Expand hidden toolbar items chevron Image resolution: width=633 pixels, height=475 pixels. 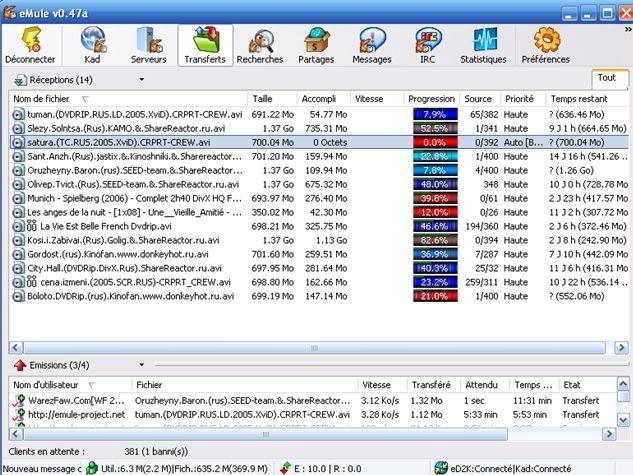click(x=628, y=29)
